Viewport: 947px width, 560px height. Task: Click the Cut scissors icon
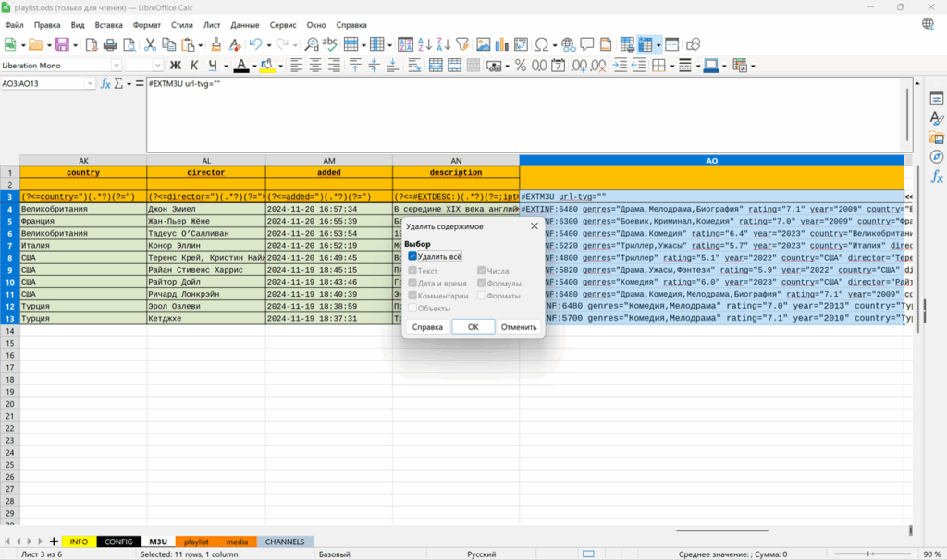151,44
